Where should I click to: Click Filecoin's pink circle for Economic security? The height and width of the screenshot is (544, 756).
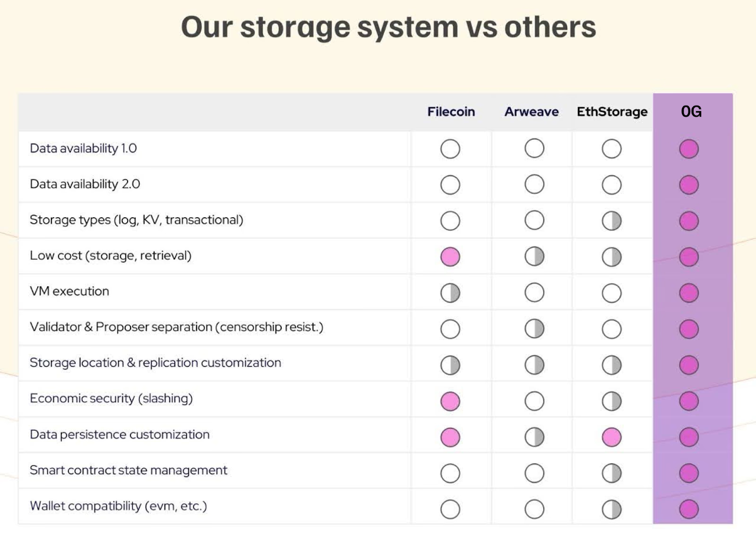450,401
